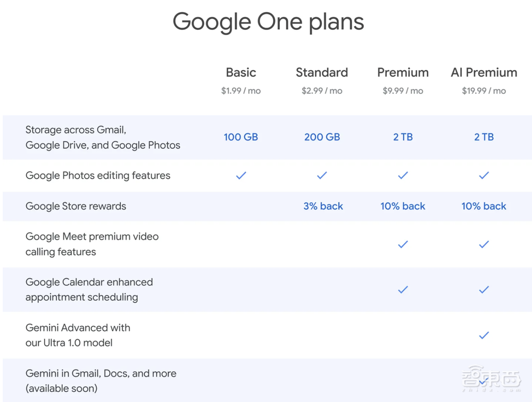Click Premium plan Google Calendar scheduling checkmark
Image resolution: width=532 pixels, height=402 pixels.
tap(403, 290)
